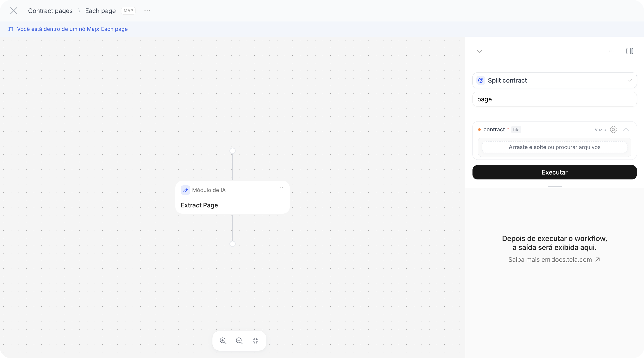Click the bottom connector handle below the node
Screen dimensions: 644x358
pyautogui.click(x=233, y=244)
